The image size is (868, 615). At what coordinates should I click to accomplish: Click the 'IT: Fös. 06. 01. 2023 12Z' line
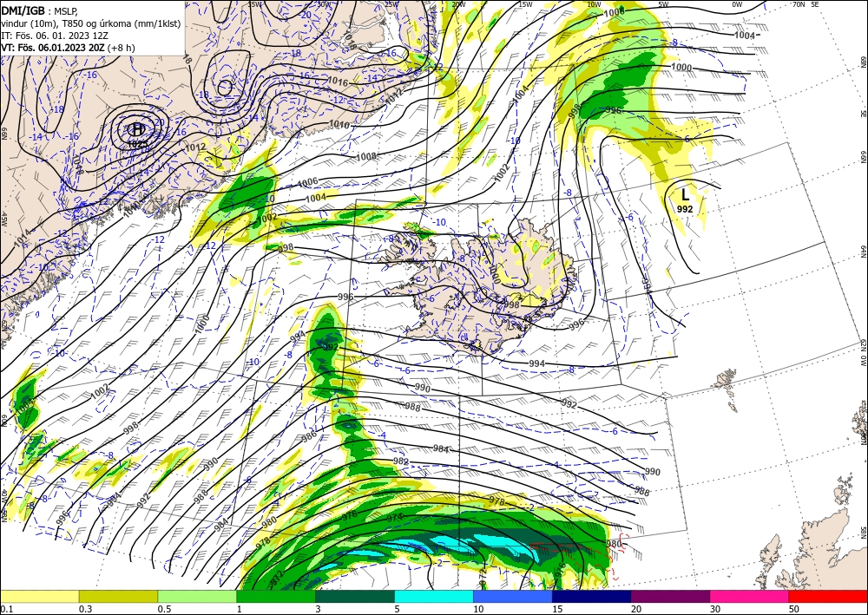(x=54, y=36)
